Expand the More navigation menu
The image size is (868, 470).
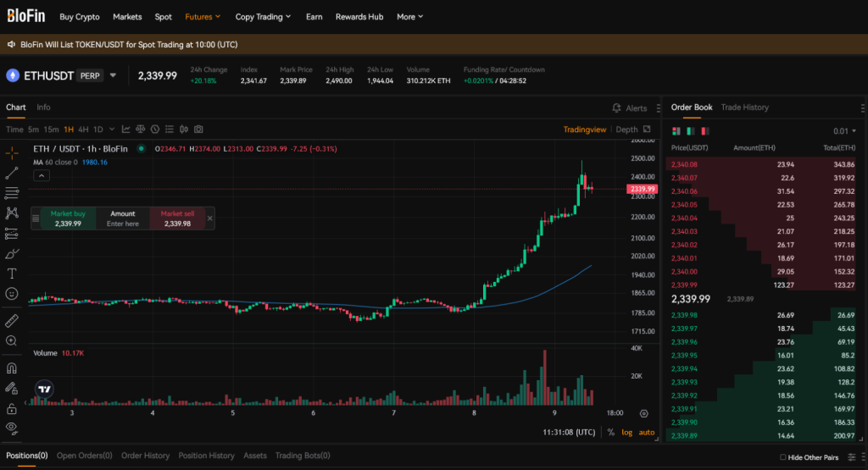click(409, 17)
